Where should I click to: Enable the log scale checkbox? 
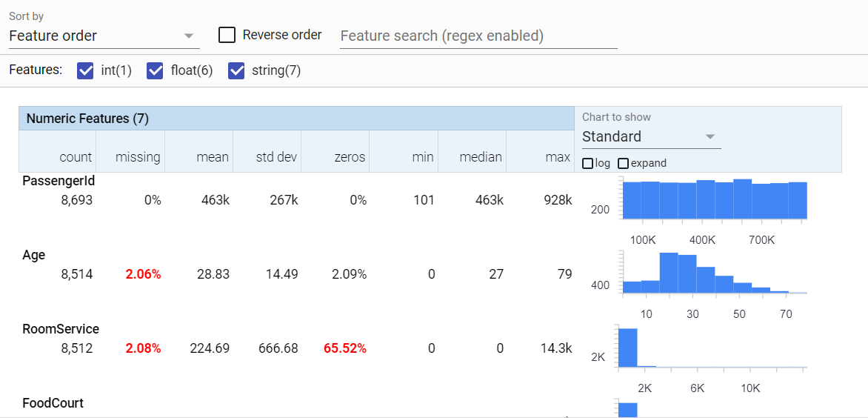click(588, 163)
